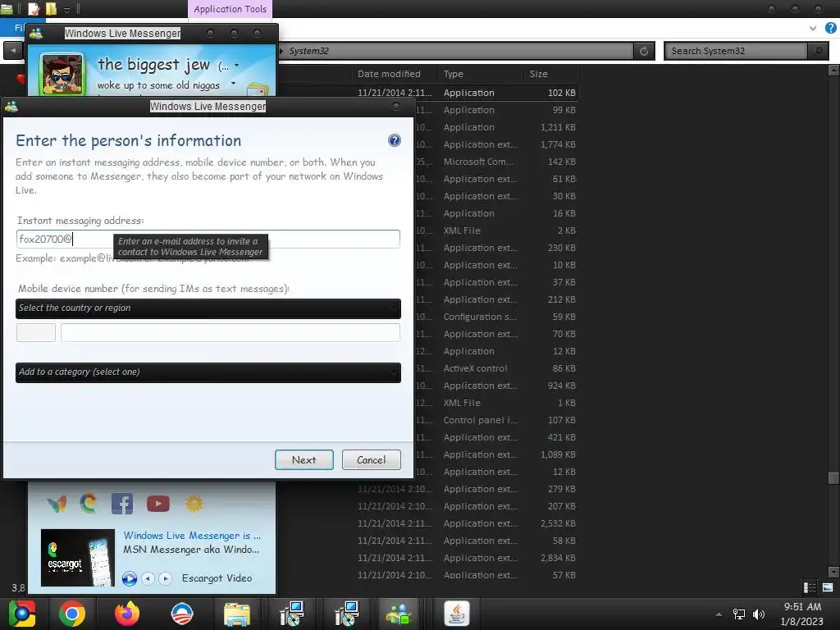840x630 pixels.
Task: Click the Explorer vertical scrollbar thumb
Action: tap(833, 478)
